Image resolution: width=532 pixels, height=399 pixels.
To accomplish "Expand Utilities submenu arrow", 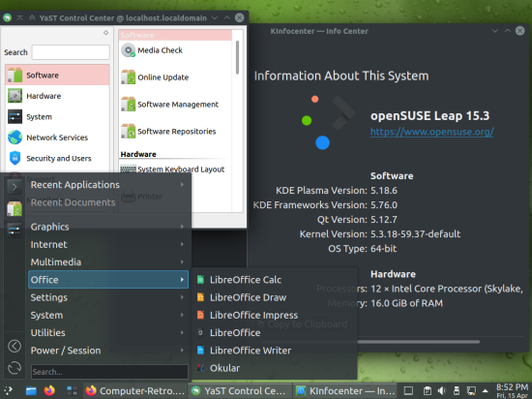I will pyautogui.click(x=182, y=332).
